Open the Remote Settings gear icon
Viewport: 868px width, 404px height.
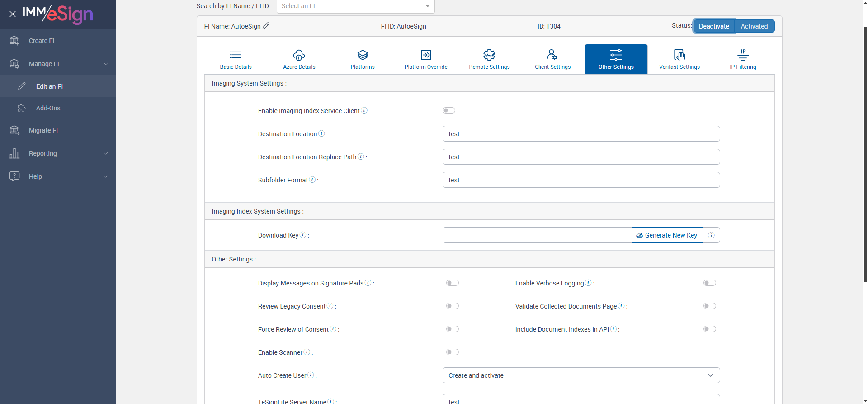489,55
